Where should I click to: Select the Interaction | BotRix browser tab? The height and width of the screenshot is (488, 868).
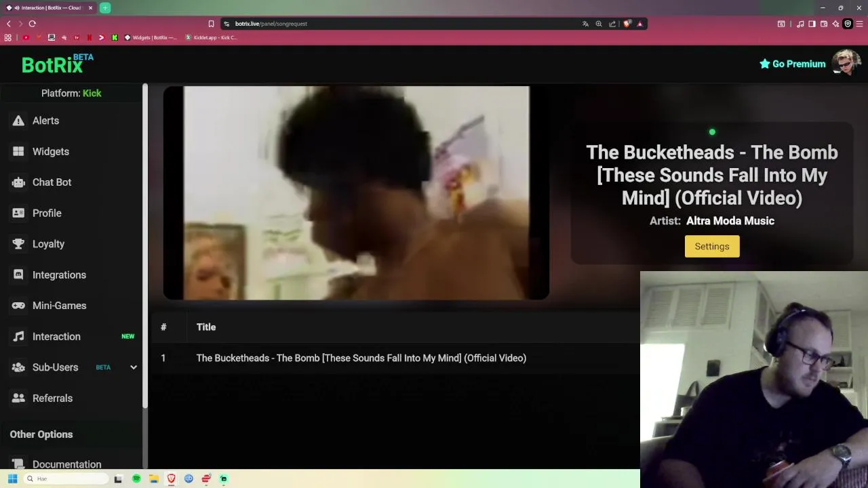[49, 8]
